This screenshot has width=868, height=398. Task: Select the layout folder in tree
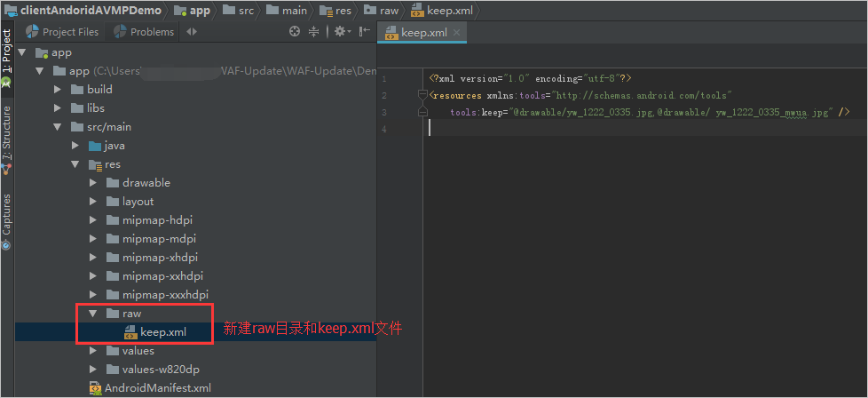(130, 201)
